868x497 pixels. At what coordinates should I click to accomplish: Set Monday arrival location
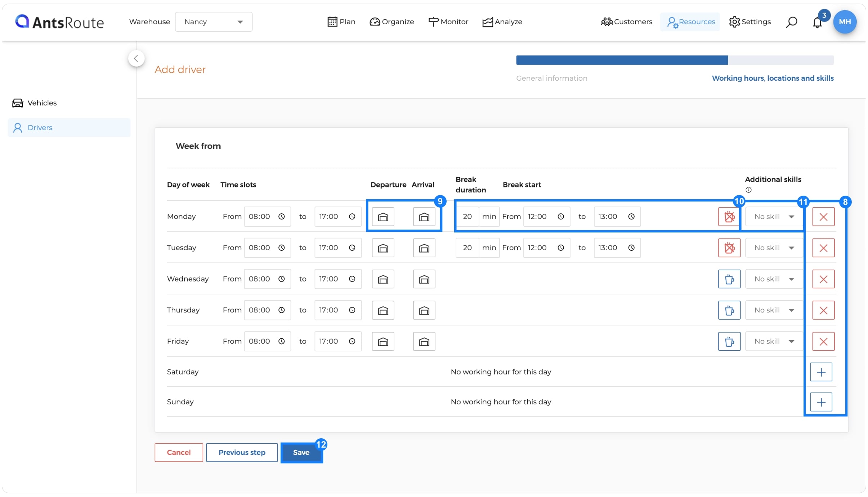coord(424,217)
